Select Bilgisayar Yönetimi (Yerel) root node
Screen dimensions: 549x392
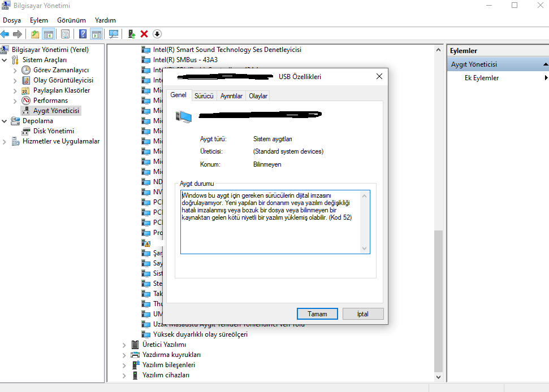click(x=50, y=50)
